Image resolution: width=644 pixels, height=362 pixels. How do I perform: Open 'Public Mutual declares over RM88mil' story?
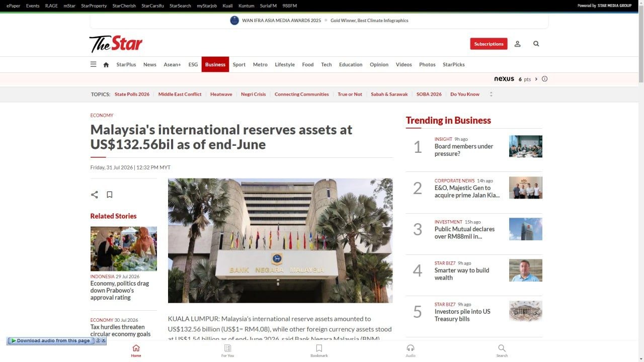[x=464, y=233]
